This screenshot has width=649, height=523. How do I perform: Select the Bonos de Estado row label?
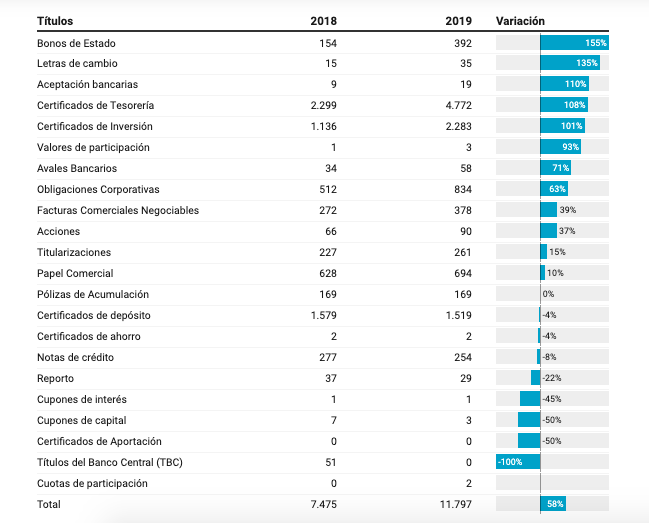tap(76, 43)
